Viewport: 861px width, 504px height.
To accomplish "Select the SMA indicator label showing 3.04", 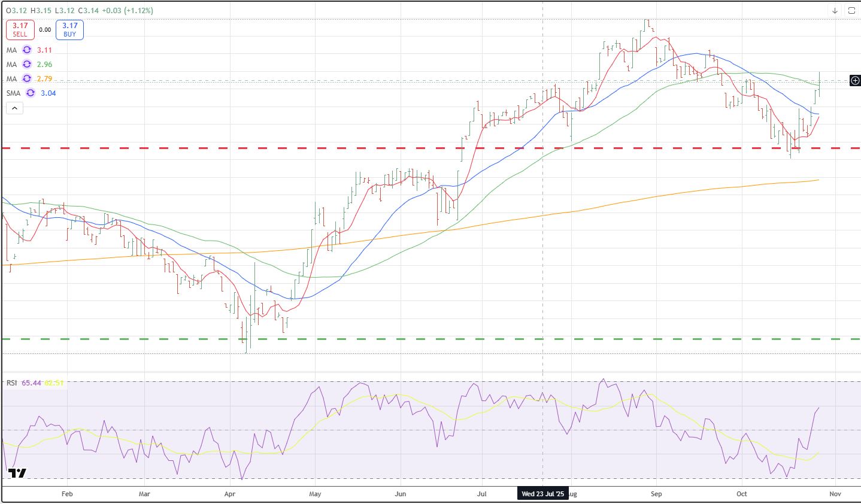I will point(13,93).
